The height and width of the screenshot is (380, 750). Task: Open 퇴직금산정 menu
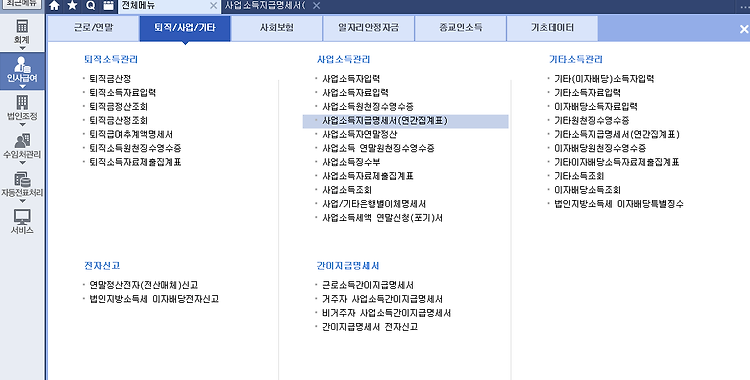110,78
